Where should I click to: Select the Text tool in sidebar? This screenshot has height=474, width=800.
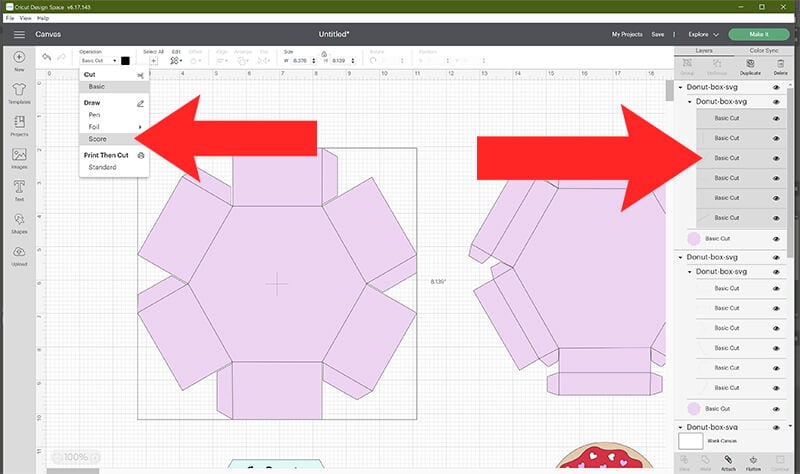[19, 187]
